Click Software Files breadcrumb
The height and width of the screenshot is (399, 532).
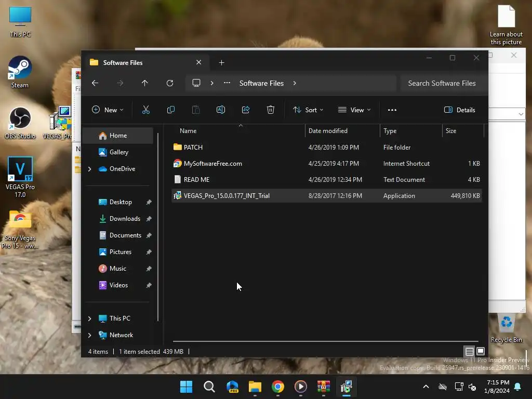(261, 83)
